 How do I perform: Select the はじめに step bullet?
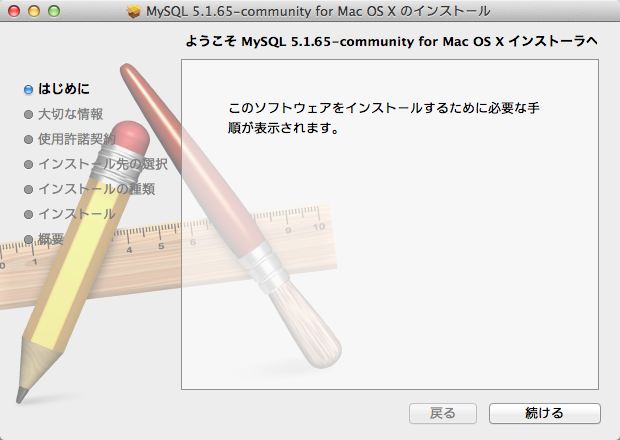tap(28, 89)
